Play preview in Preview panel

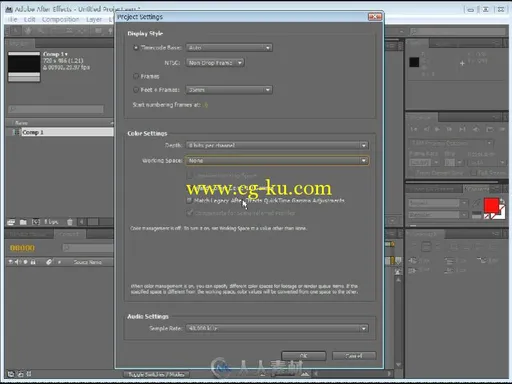[x=437, y=129]
